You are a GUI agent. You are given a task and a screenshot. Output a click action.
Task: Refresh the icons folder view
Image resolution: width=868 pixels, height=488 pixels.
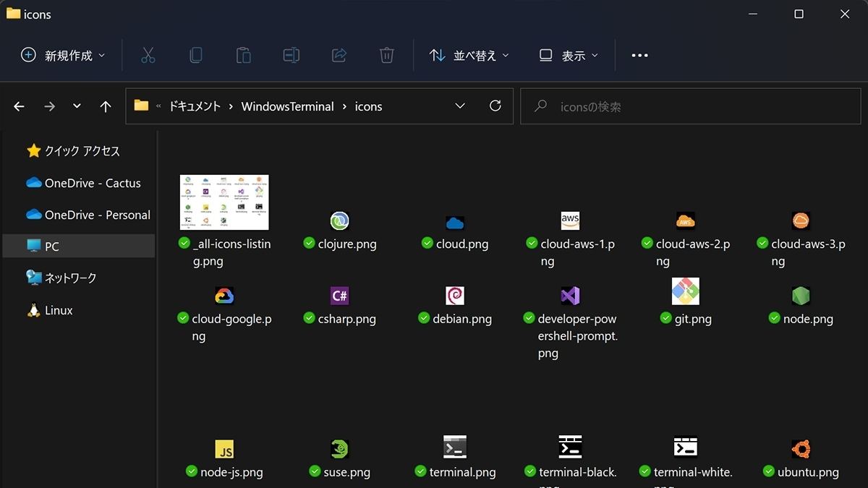[495, 106]
